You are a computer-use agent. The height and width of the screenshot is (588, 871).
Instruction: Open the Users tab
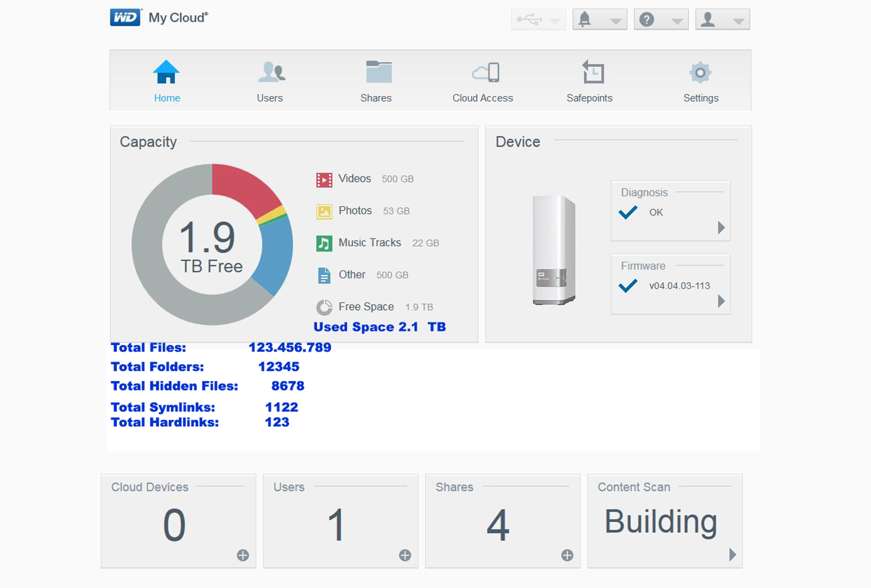point(270,81)
